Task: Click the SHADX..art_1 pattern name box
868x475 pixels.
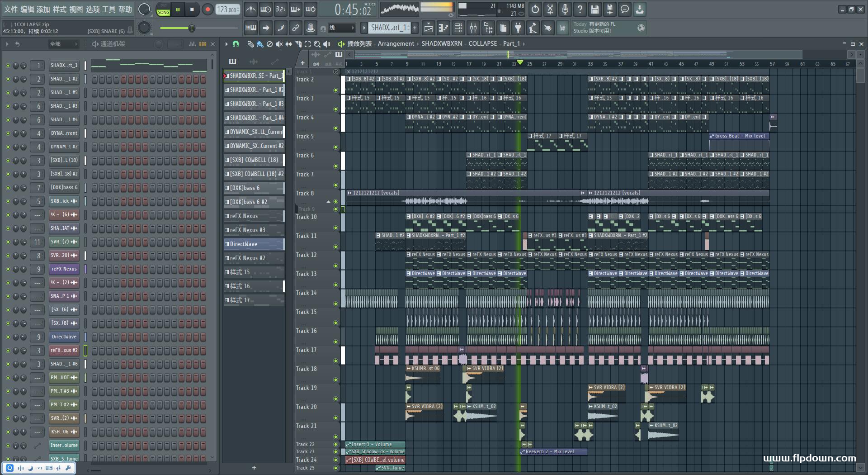Action: click(389, 28)
